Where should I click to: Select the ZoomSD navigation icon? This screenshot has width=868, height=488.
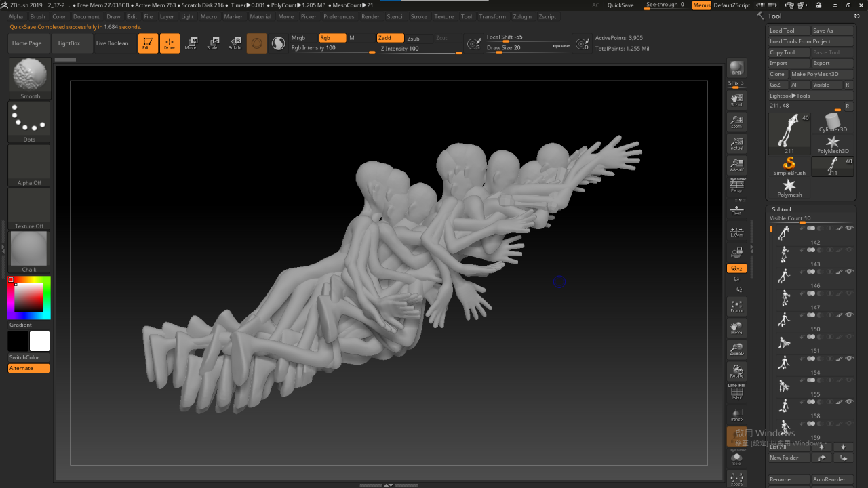point(736,350)
